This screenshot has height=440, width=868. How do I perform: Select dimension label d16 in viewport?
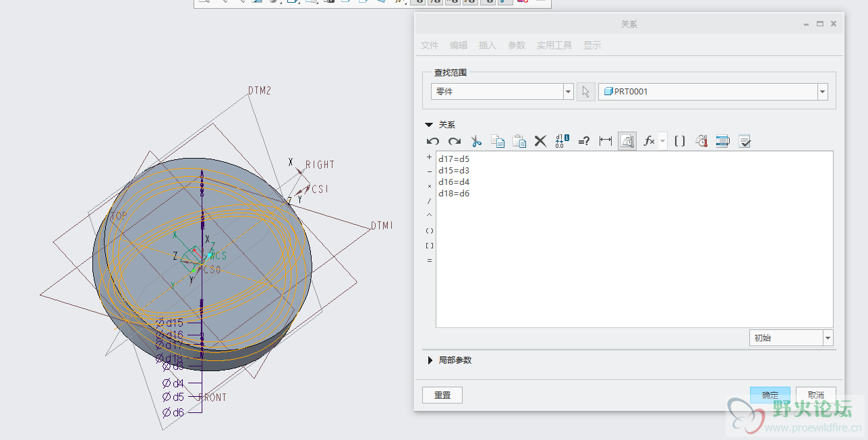pos(169,335)
